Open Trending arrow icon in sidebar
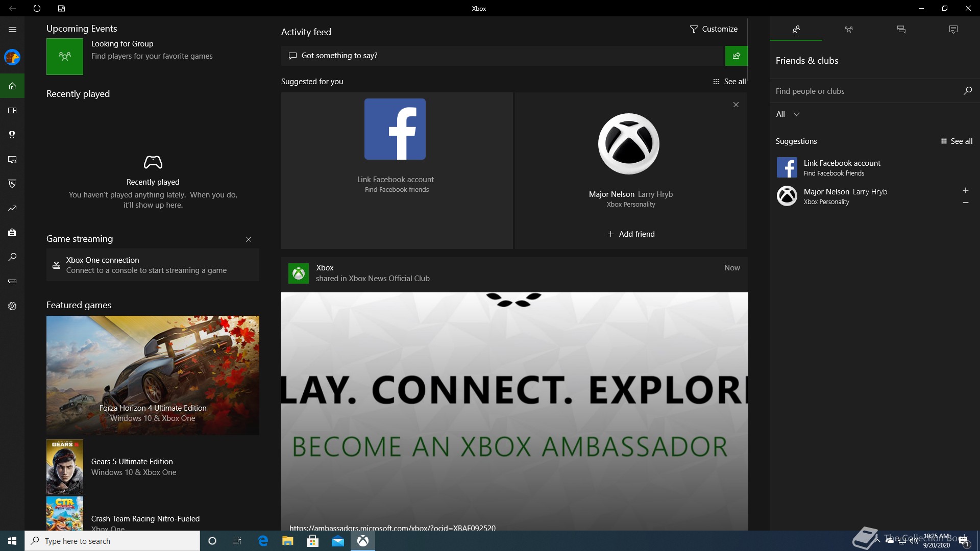This screenshot has width=980, height=551. pyautogui.click(x=12, y=208)
